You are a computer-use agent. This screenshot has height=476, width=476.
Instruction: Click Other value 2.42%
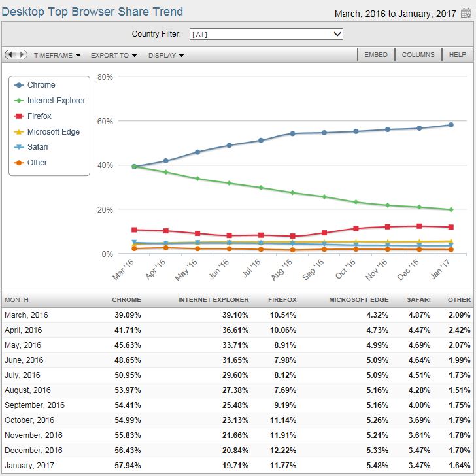coord(460,330)
